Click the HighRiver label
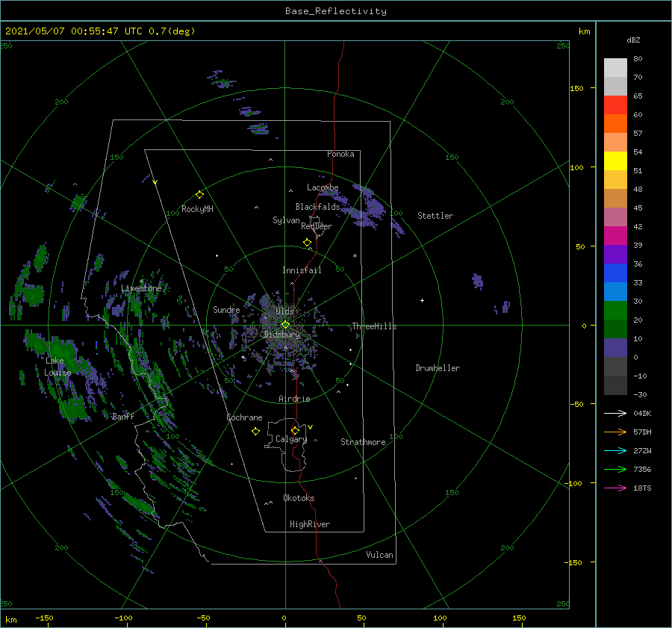The height and width of the screenshot is (628, 672). (310, 524)
